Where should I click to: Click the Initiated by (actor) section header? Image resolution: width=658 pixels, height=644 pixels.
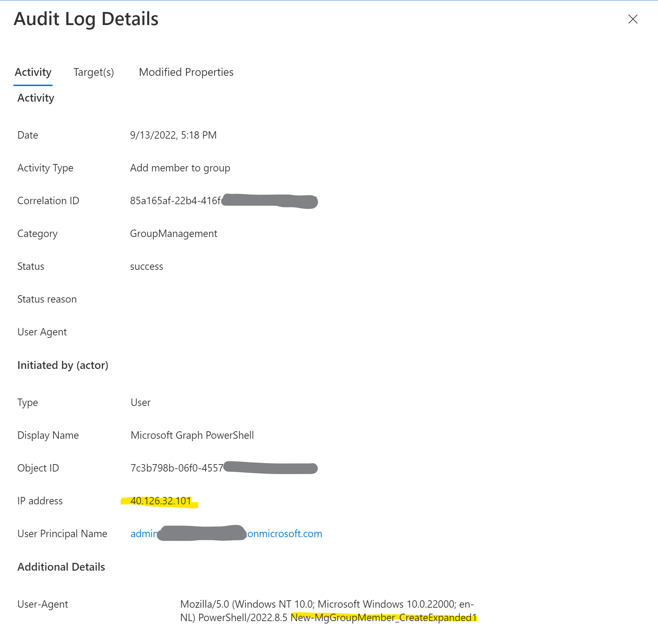tap(63, 365)
